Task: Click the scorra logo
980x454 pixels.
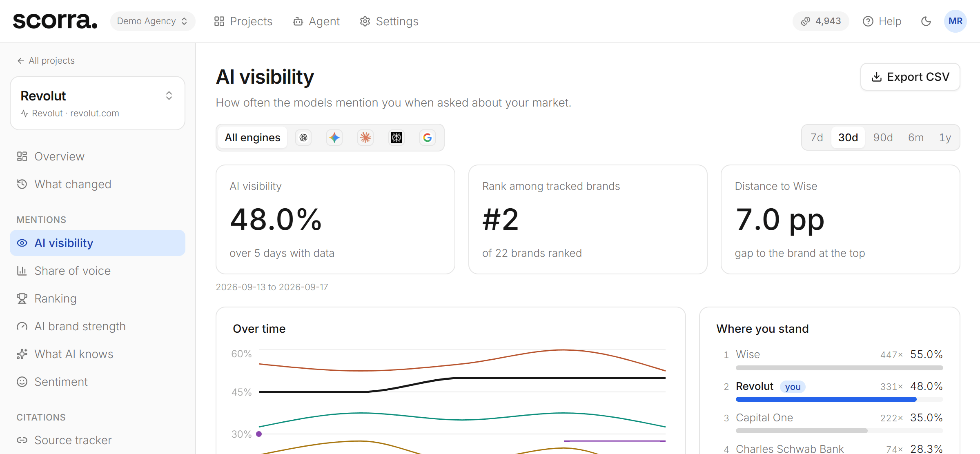Action: (55, 21)
